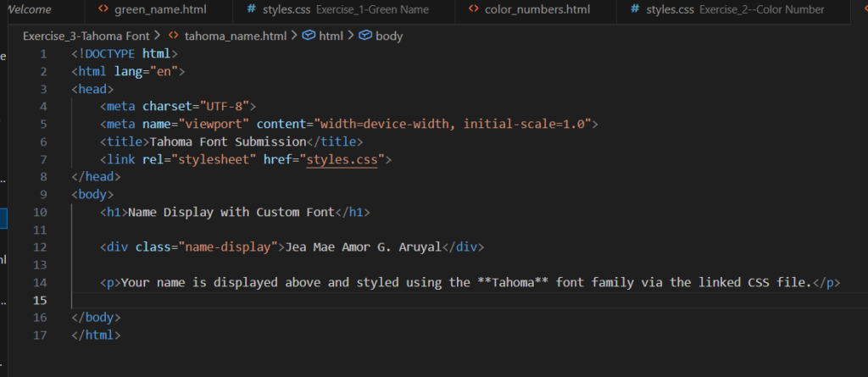This screenshot has width=868, height=377.
Task: Click the closing </html> tag on line 17
Action: click(x=97, y=335)
